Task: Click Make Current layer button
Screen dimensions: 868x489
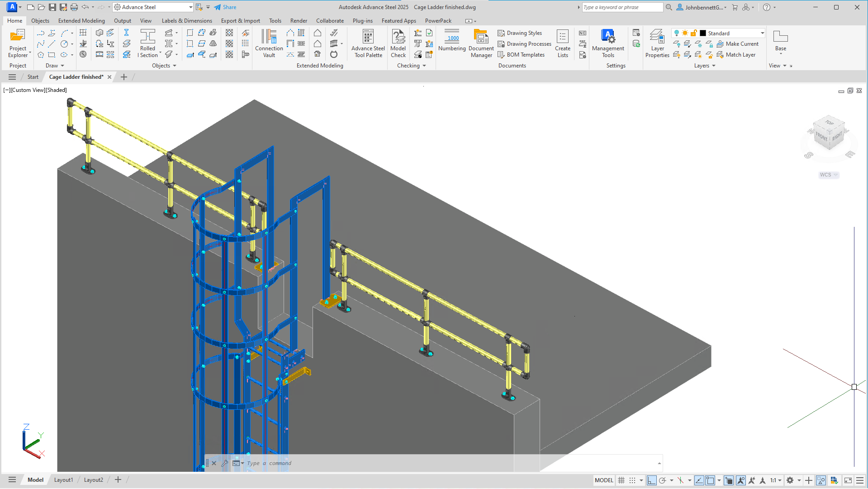Action: [x=738, y=44]
